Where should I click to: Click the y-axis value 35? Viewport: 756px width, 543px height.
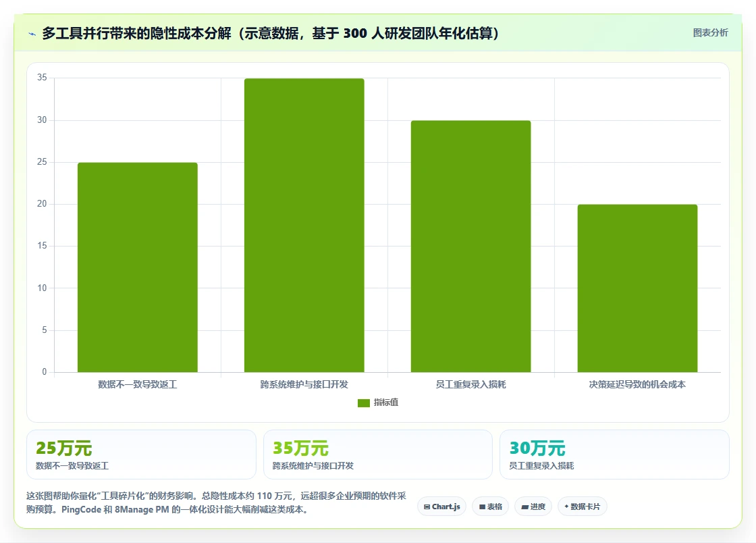point(42,78)
